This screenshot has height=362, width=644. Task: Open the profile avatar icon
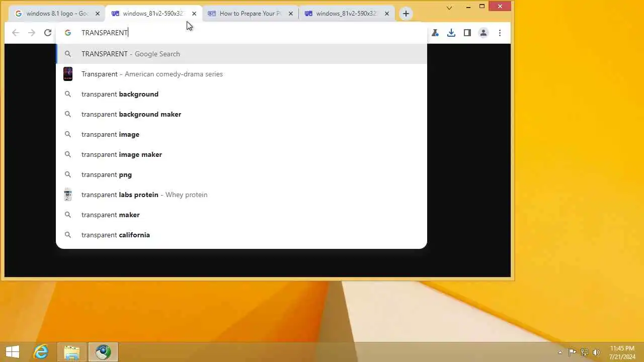pos(484,33)
